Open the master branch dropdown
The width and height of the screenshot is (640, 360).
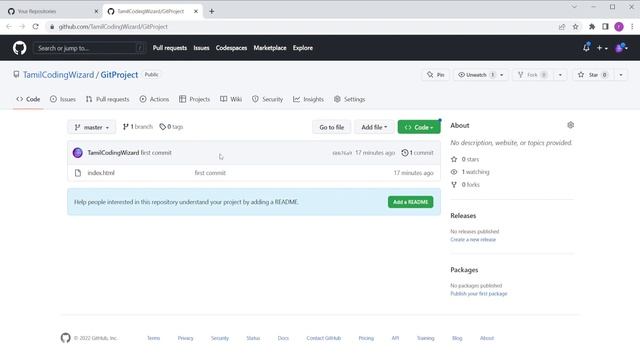92,127
